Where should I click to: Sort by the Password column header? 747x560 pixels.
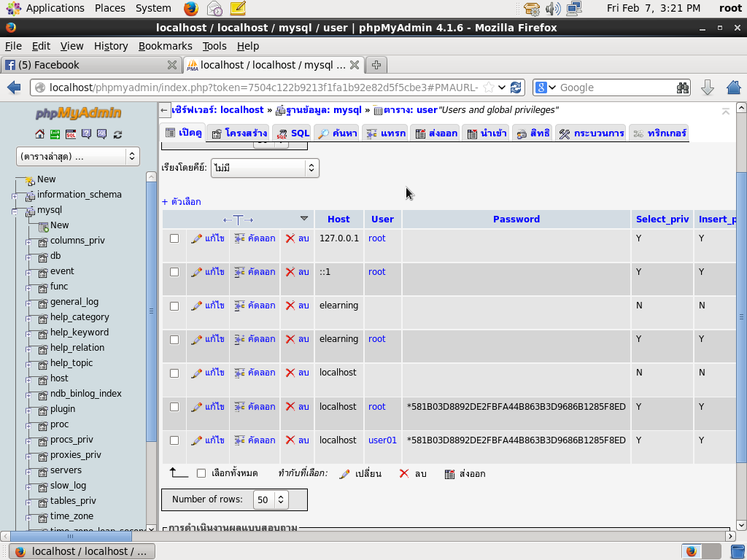516,219
